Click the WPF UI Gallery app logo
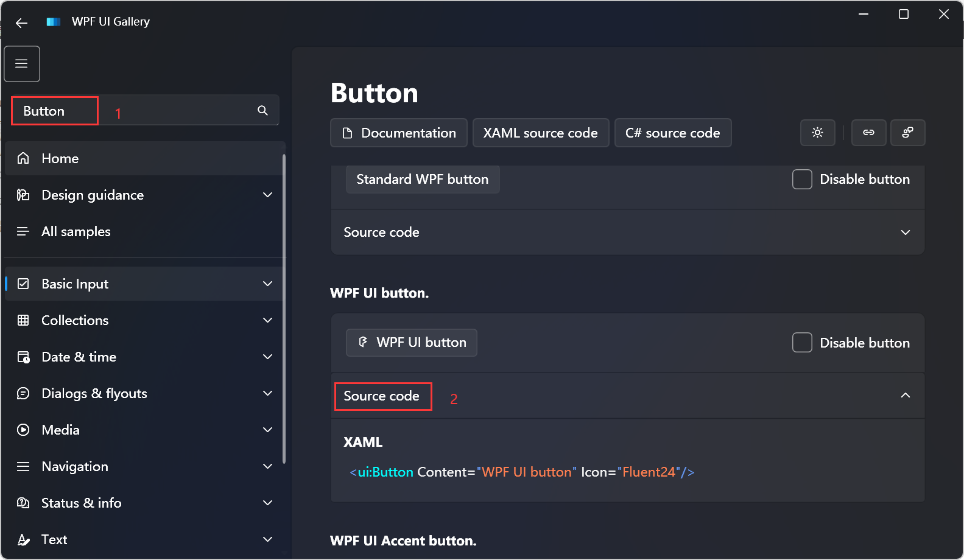Screen dimensions: 964x560 point(54,22)
